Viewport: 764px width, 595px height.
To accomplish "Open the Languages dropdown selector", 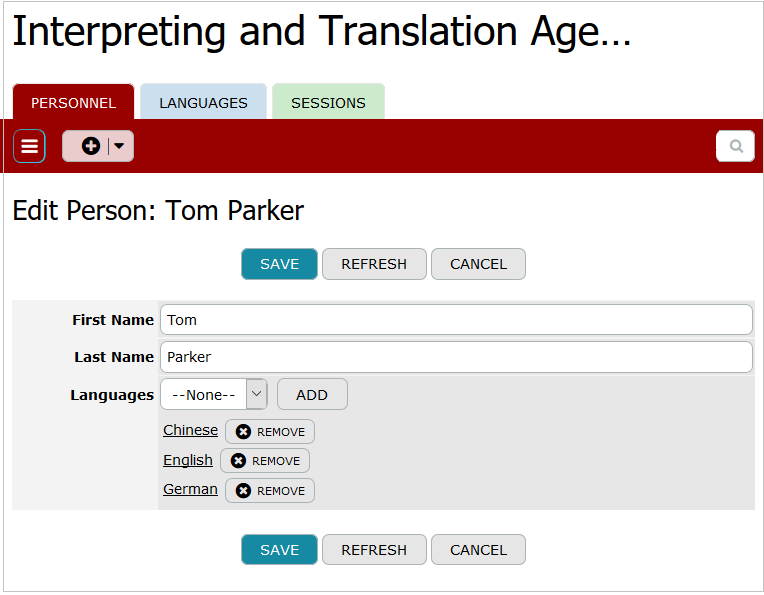I will tap(213, 395).
